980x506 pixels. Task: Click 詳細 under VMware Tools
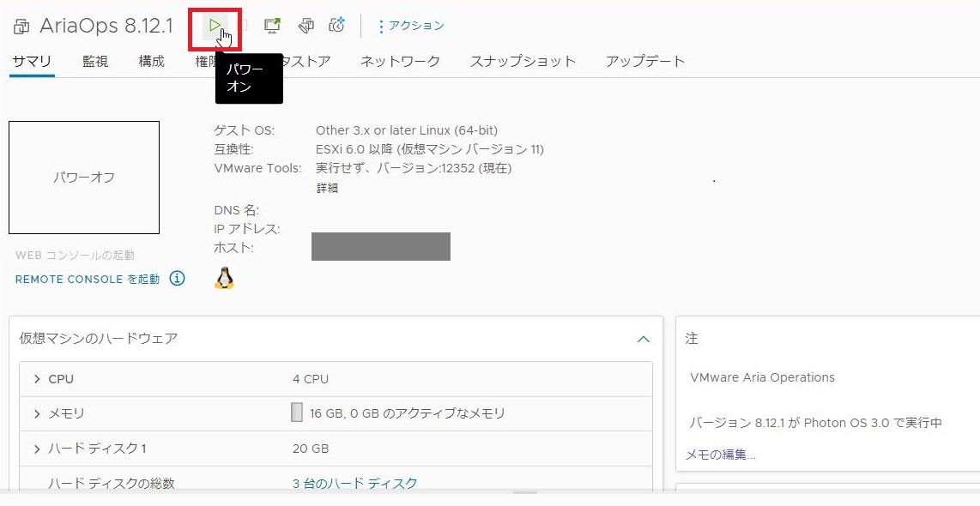click(326, 188)
